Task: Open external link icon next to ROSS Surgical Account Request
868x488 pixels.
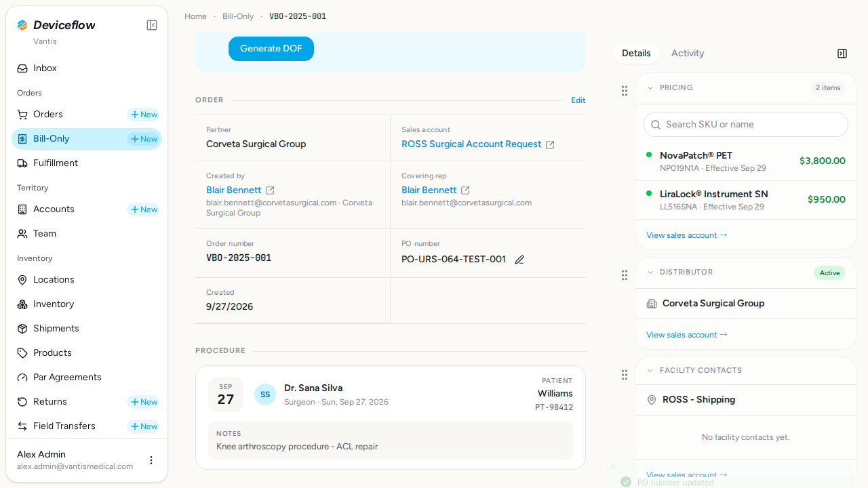Action: point(551,144)
